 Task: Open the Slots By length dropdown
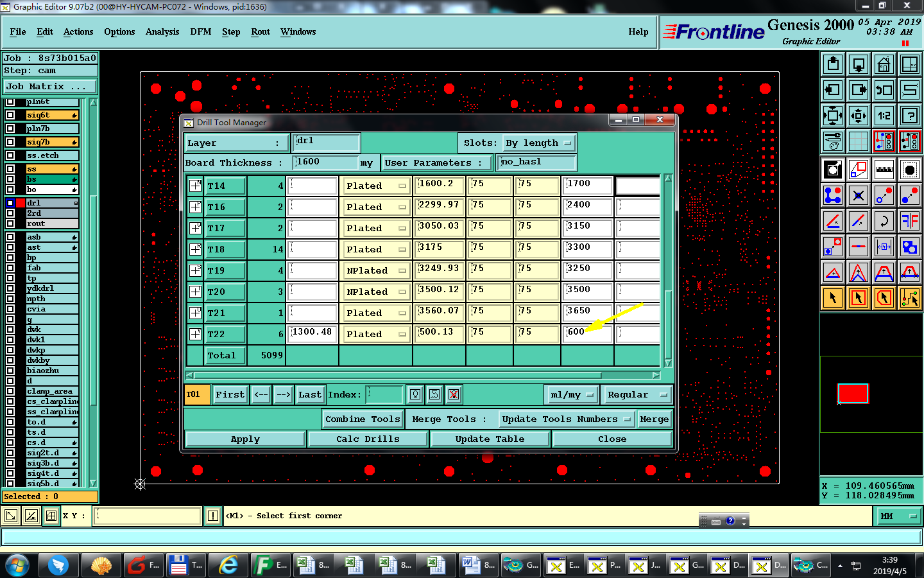[x=538, y=143]
